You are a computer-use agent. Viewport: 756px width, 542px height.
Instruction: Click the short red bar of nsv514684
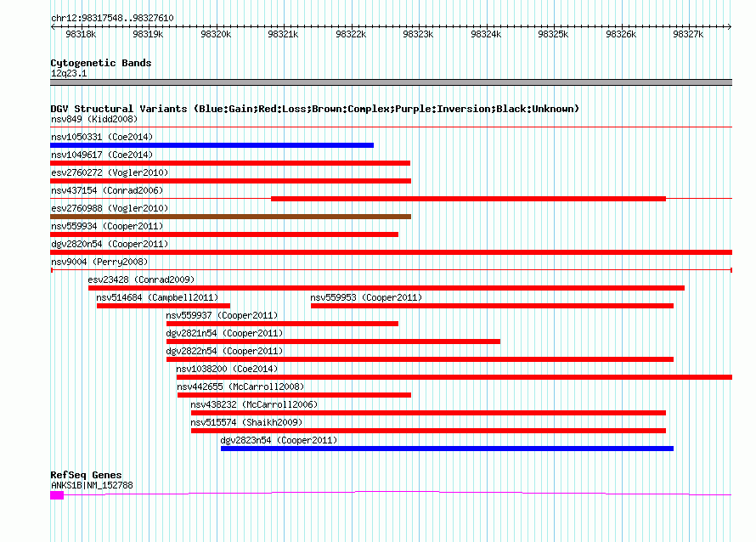tap(163, 306)
